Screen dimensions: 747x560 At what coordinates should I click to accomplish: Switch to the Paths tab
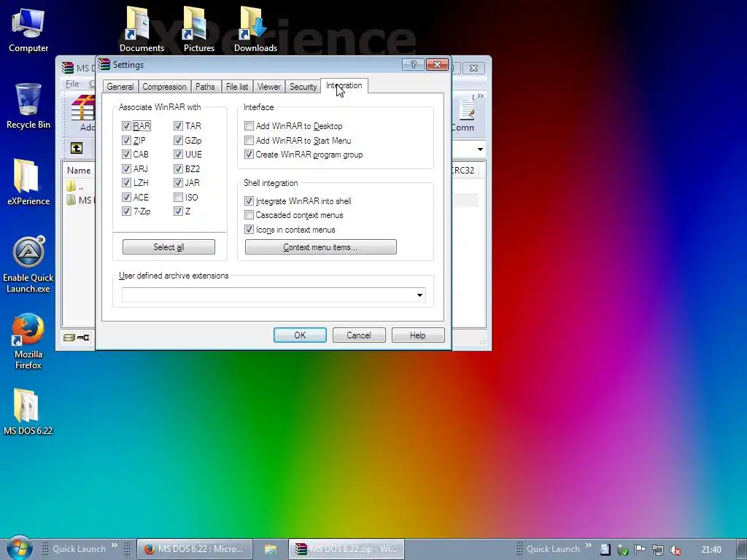pos(205,87)
